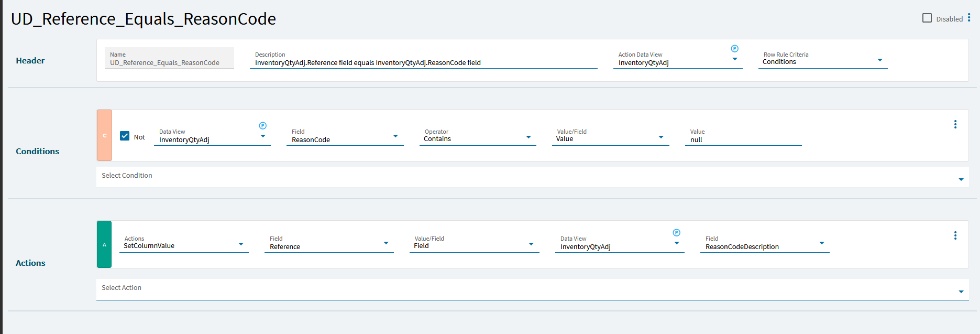Click the P icon above Action Data View
This screenshot has height=334, width=980.
(x=735, y=48)
